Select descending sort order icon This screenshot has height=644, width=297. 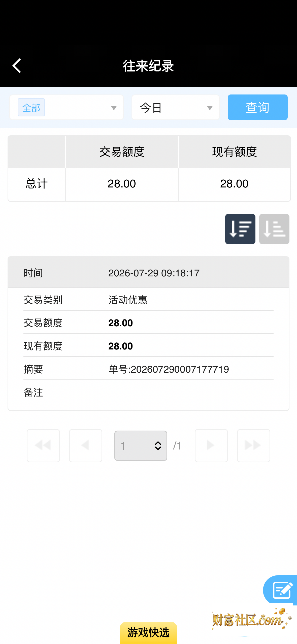coord(240,229)
